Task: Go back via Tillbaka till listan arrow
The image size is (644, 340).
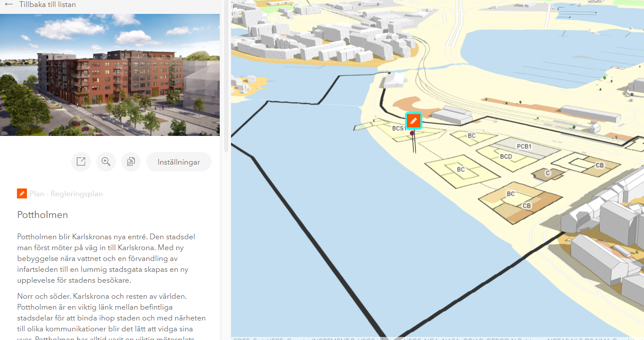Action: 9,5
